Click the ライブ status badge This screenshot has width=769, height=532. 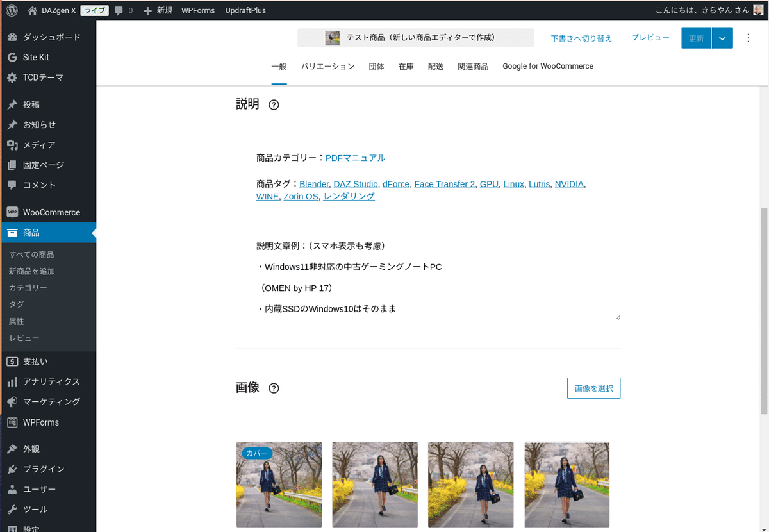click(x=94, y=10)
